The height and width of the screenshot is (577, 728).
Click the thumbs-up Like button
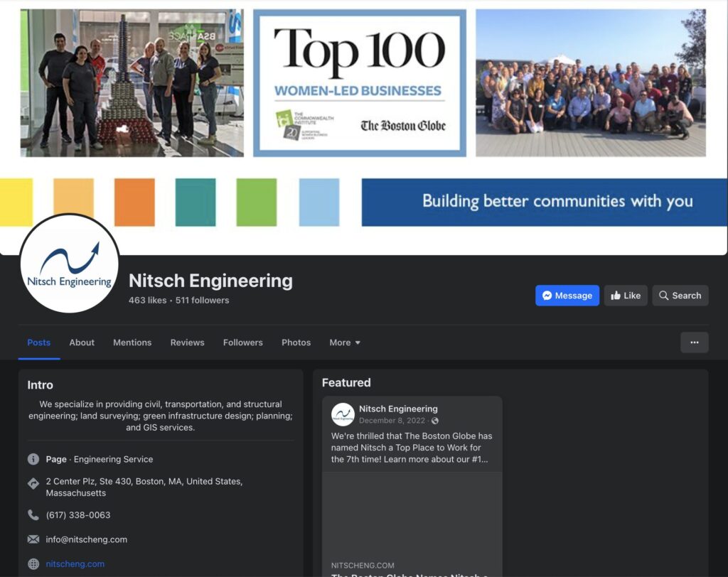pos(626,296)
